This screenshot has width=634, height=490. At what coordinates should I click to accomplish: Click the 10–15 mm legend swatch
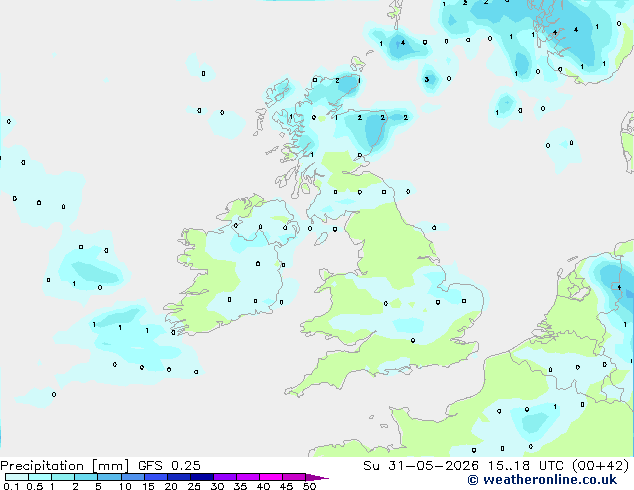pyautogui.click(x=132, y=477)
